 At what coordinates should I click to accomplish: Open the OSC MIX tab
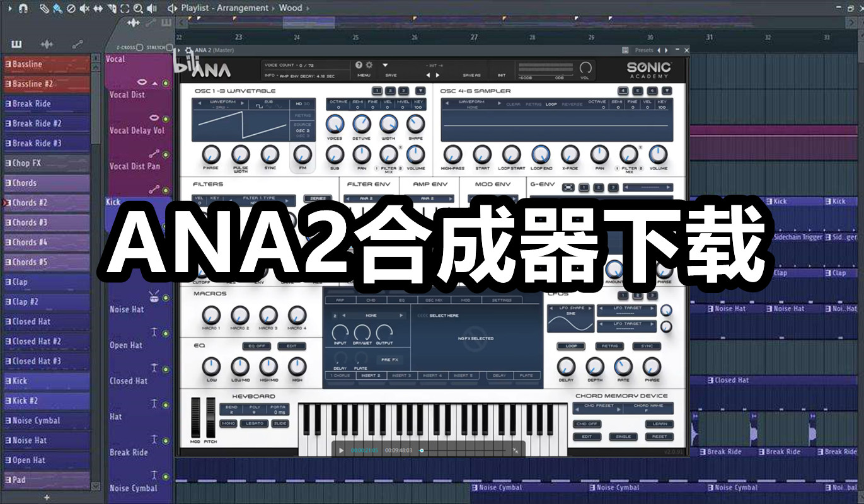(434, 300)
